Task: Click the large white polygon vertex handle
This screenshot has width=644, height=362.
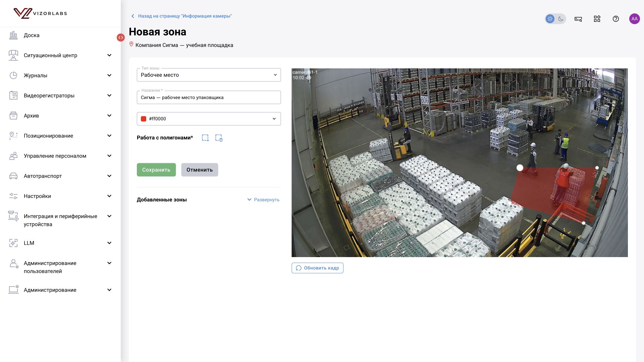Action: point(520,168)
